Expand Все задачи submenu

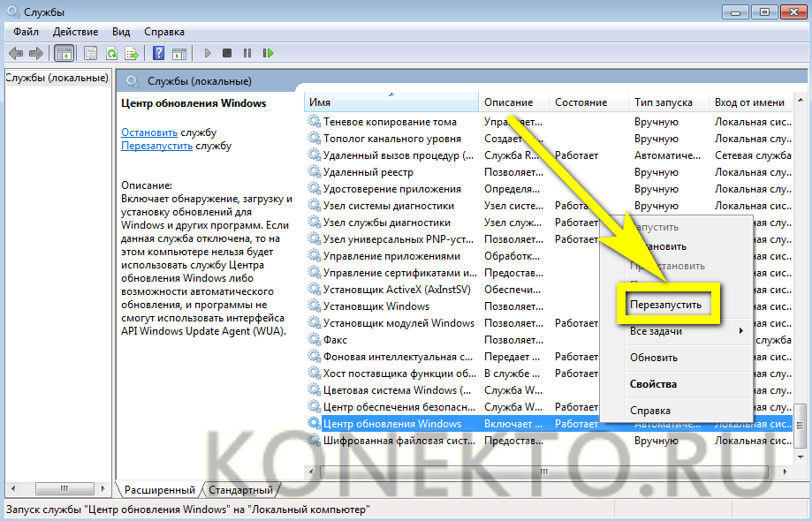(x=687, y=331)
